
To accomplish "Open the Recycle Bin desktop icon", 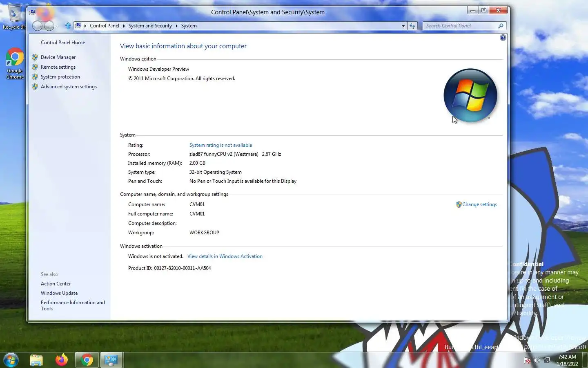I will click(x=15, y=16).
